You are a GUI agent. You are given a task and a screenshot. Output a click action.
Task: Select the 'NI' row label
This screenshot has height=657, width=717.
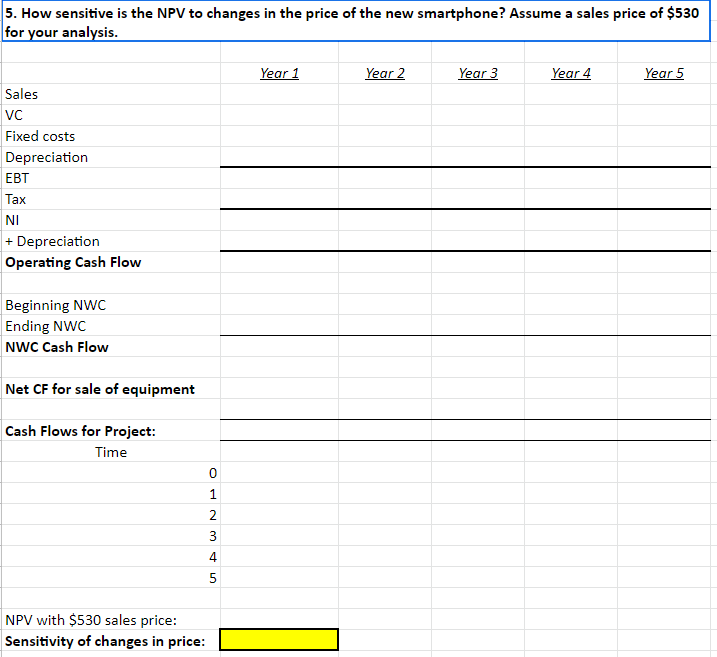pyautogui.click(x=12, y=220)
